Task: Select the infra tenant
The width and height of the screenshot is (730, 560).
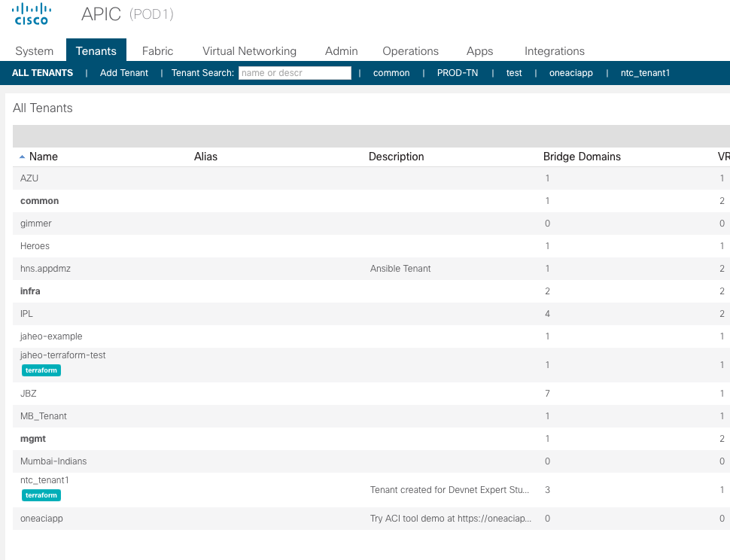Action: pyautogui.click(x=30, y=291)
